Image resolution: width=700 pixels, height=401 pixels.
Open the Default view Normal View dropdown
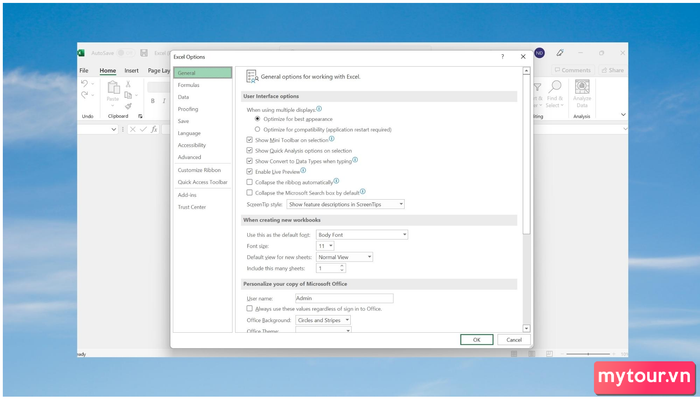(345, 257)
